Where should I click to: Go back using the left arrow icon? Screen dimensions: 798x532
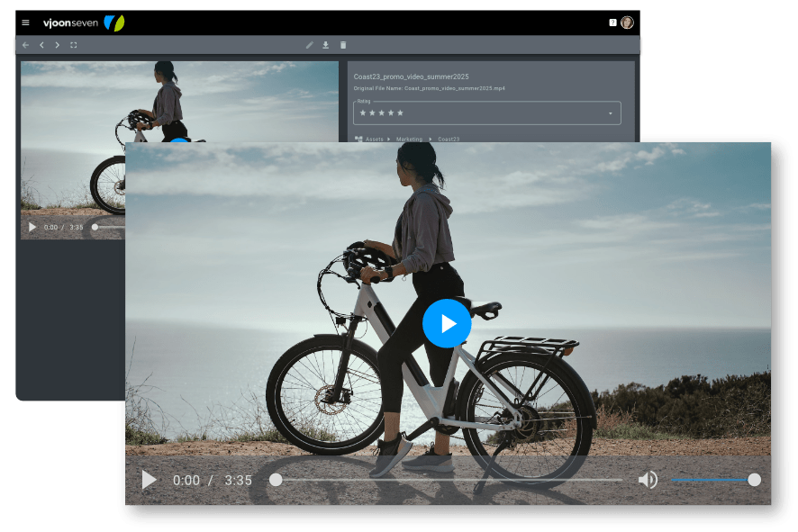coord(24,44)
